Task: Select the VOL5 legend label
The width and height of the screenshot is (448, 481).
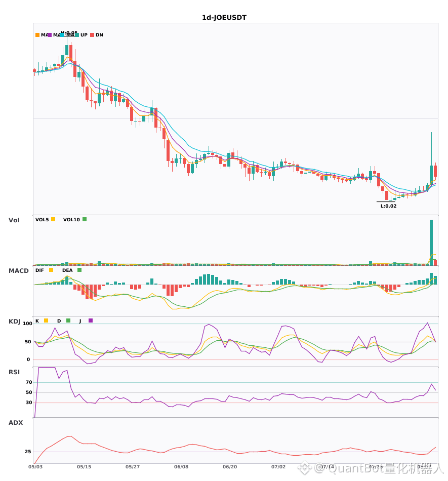Action: pyautogui.click(x=42, y=220)
